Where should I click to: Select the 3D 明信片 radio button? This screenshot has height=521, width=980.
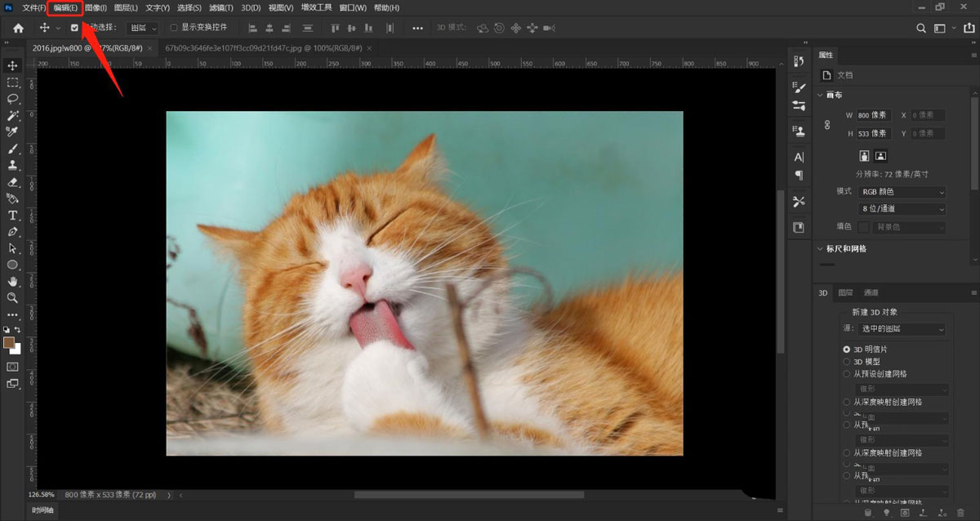pos(847,348)
